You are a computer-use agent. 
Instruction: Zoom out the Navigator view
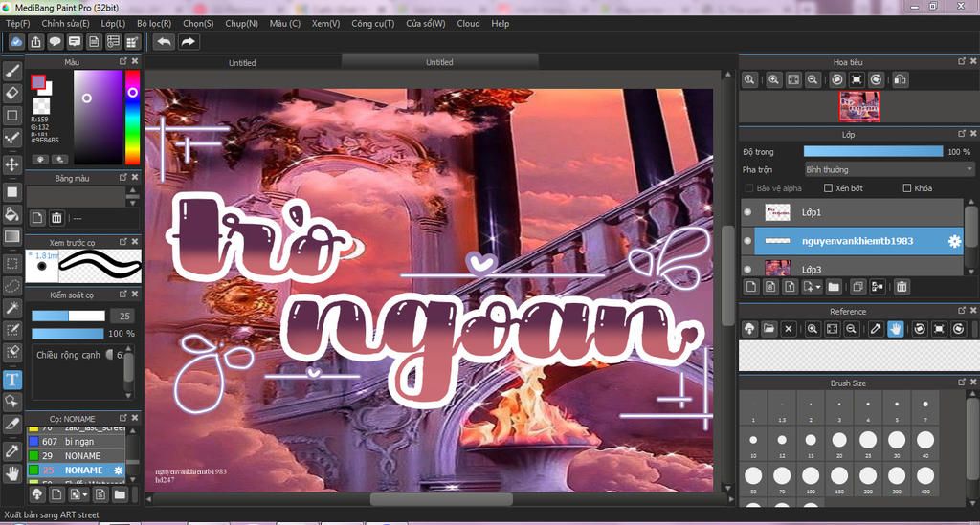[x=813, y=80]
